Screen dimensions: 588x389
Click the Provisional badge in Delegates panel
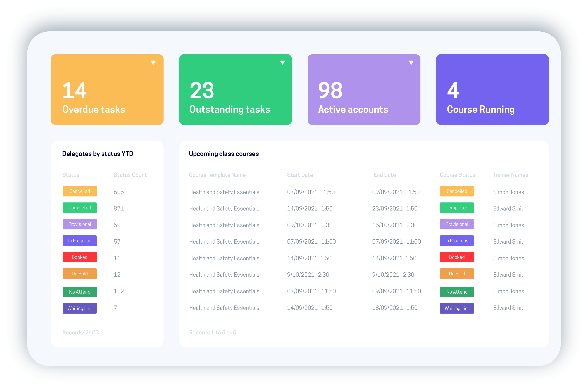click(80, 224)
